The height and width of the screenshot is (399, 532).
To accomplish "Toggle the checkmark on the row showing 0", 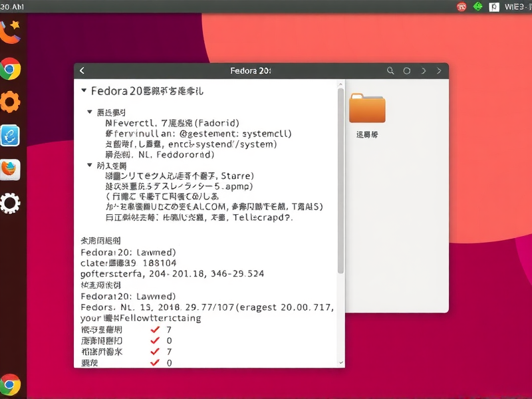I will (x=155, y=340).
